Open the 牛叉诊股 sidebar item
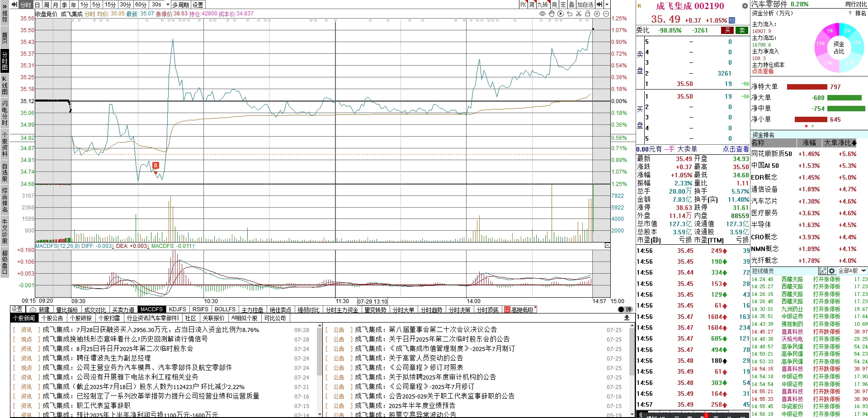 5,231
